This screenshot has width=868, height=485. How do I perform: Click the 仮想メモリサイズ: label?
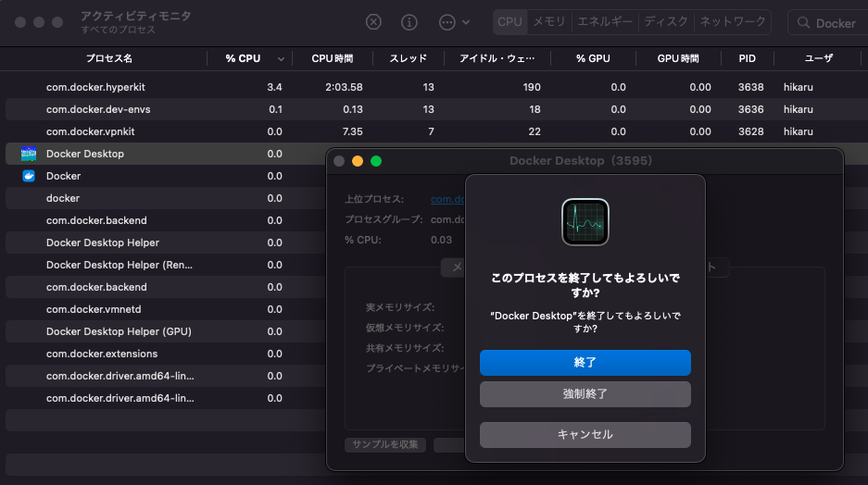[x=405, y=328]
